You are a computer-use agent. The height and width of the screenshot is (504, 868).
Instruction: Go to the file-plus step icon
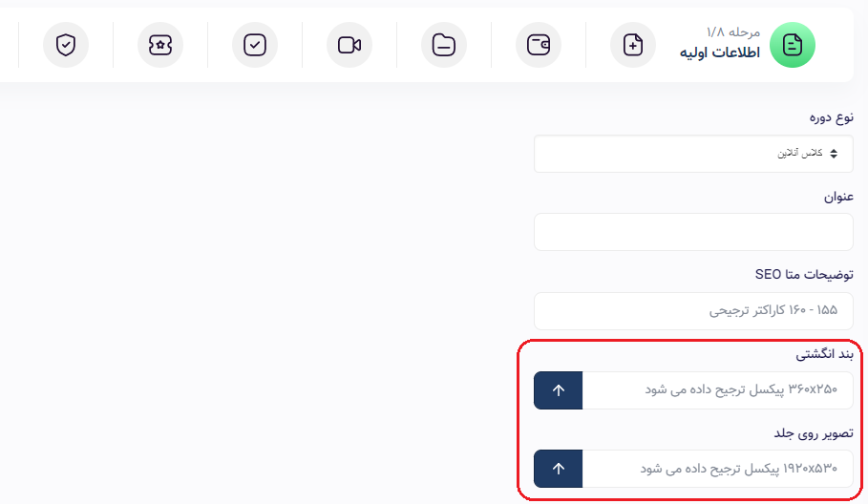tap(633, 45)
